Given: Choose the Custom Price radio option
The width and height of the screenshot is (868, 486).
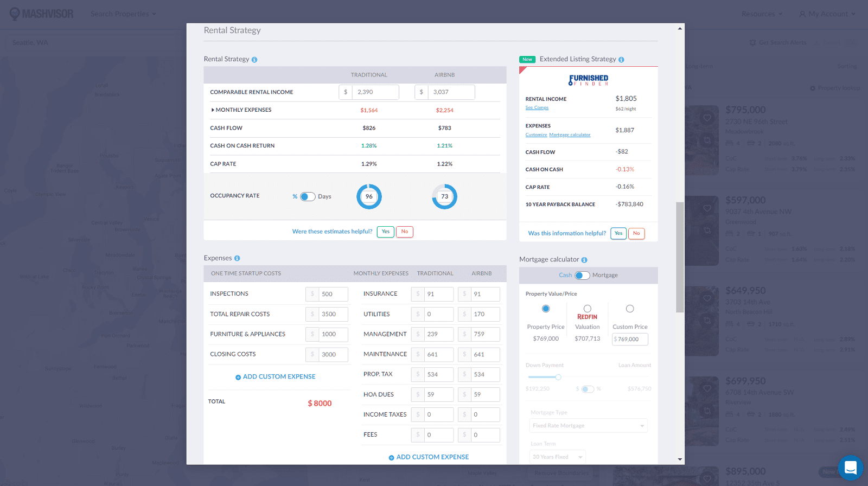Looking at the screenshot, I should point(630,309).
